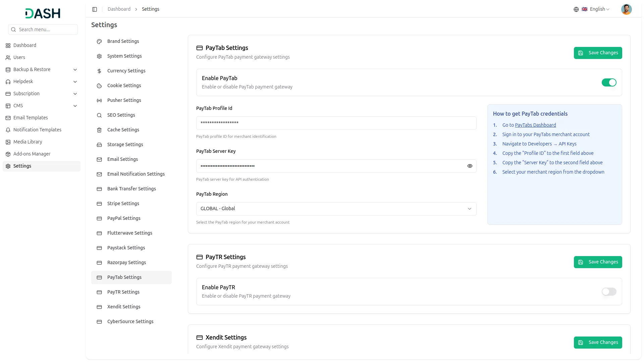Click the Cache Settings trash icon
644x362 pixels.
click(99, 130)
